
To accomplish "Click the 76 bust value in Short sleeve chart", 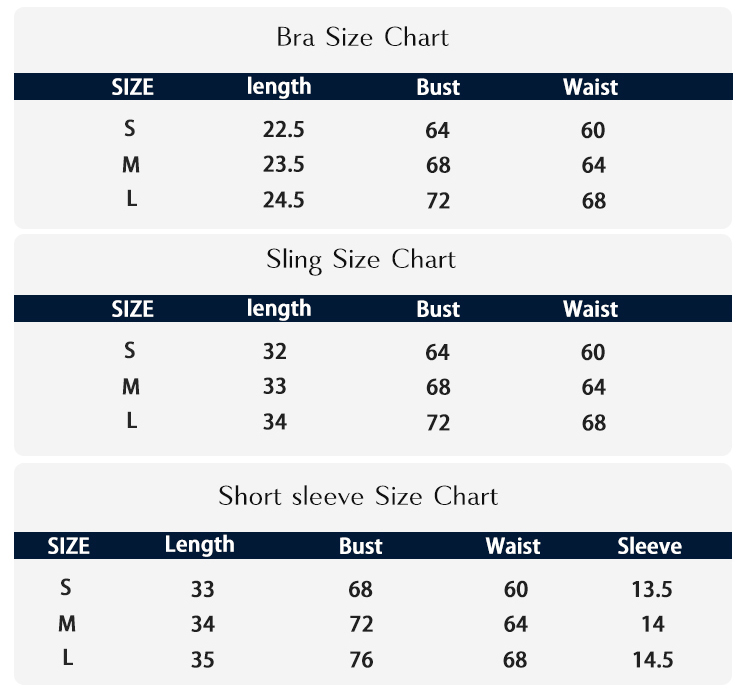I will (x=361, y=660).
